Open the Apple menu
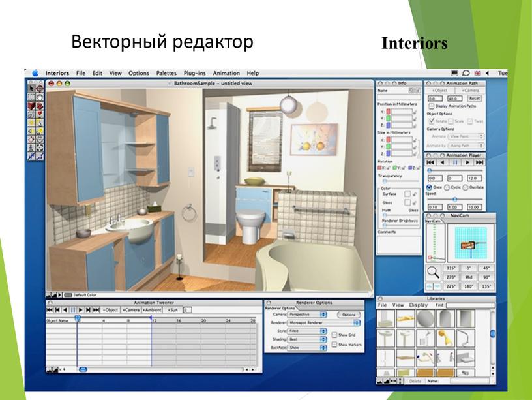 [x=35, y=73]
